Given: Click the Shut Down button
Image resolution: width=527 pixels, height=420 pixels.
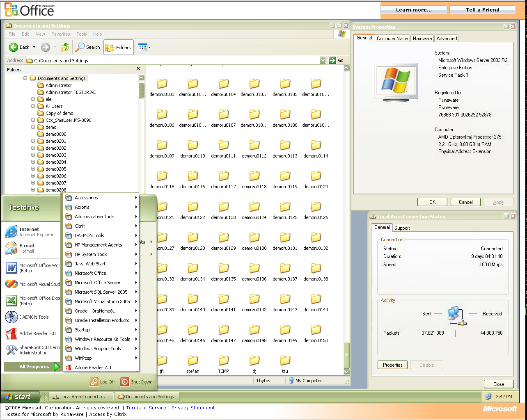Looking at the screenshot, I should pos(136,382).
